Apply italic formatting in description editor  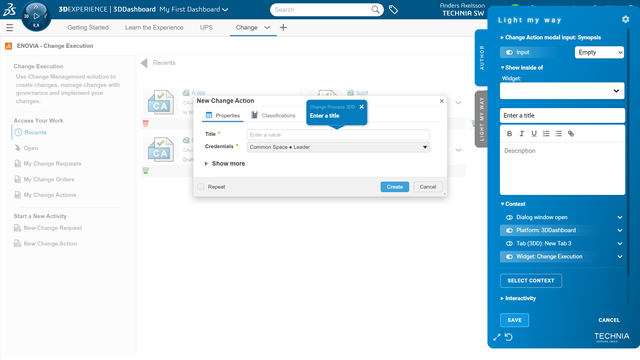tap(521, 133)
